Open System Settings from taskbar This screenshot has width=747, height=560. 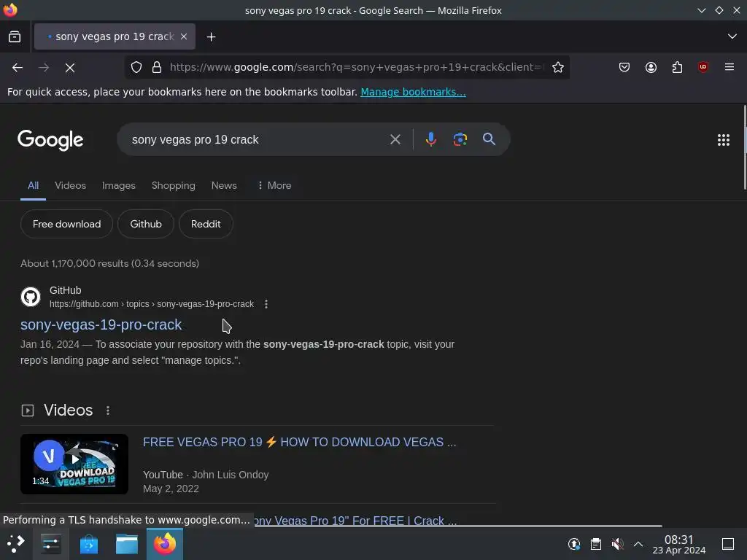50,543
